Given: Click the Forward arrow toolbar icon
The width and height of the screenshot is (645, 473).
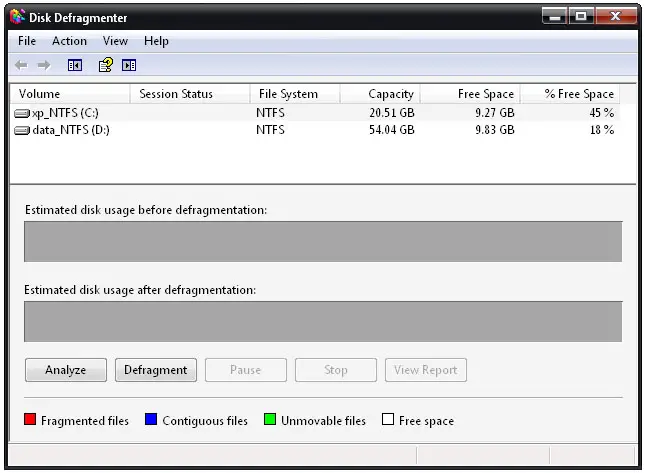Looking at the screenshot, I should (x=44, y=65).
